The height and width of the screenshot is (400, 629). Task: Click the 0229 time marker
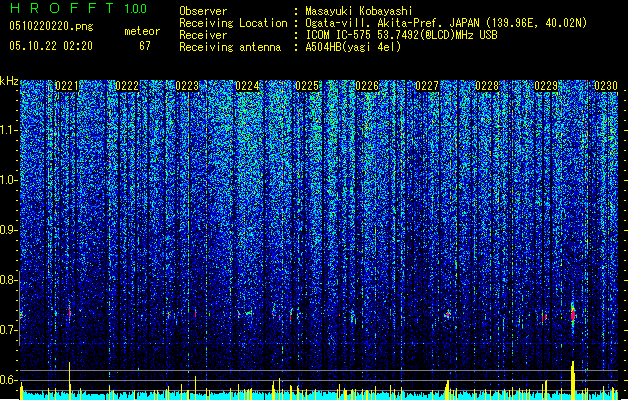(x=546, y=86)
